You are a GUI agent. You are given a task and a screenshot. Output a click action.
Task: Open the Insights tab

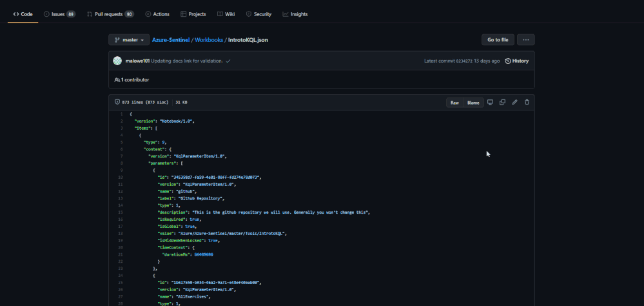point(295,14)
